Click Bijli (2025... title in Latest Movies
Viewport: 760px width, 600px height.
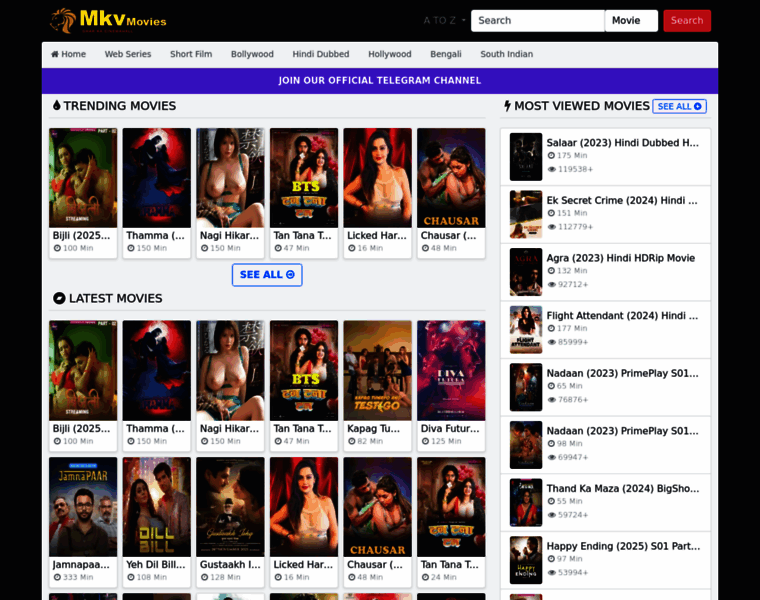[x=81, y=428]
